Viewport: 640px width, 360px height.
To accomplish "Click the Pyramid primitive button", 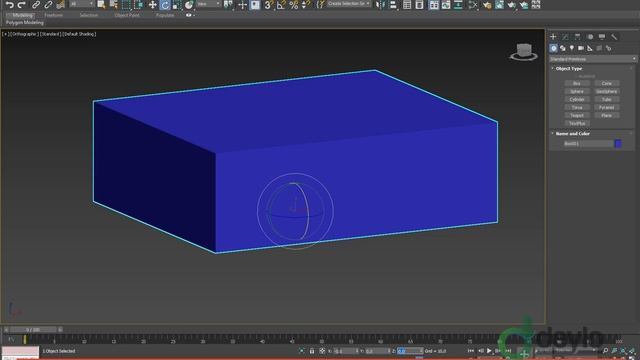I will pos(607,107).
